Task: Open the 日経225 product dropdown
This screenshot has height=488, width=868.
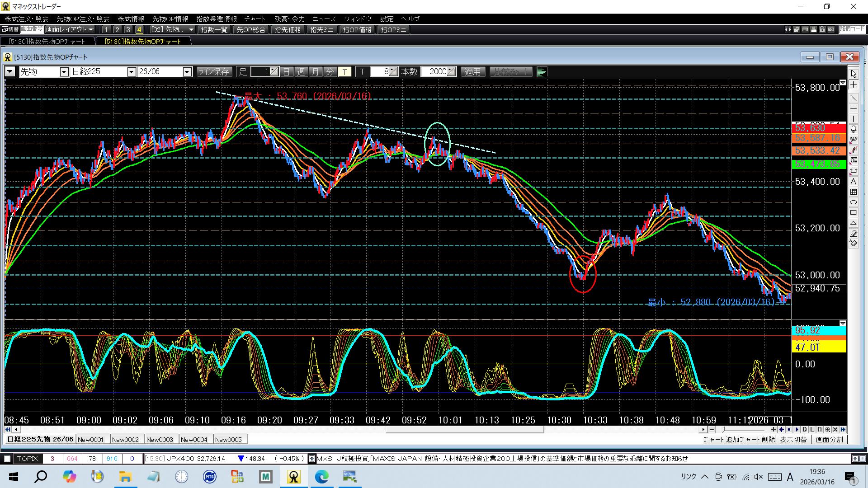Action: (x=131, y=72)
